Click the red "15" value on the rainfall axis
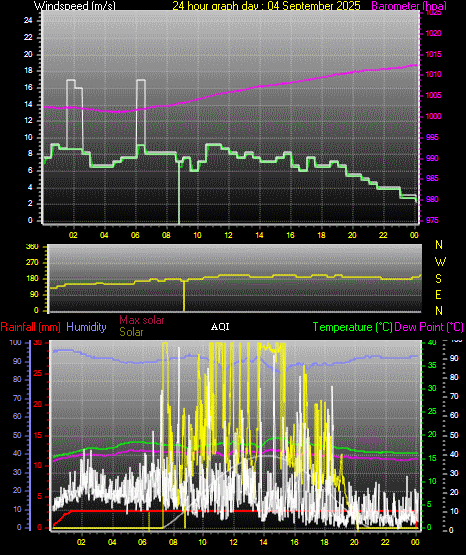The image size is (466, 555). [x=38, y=435]
